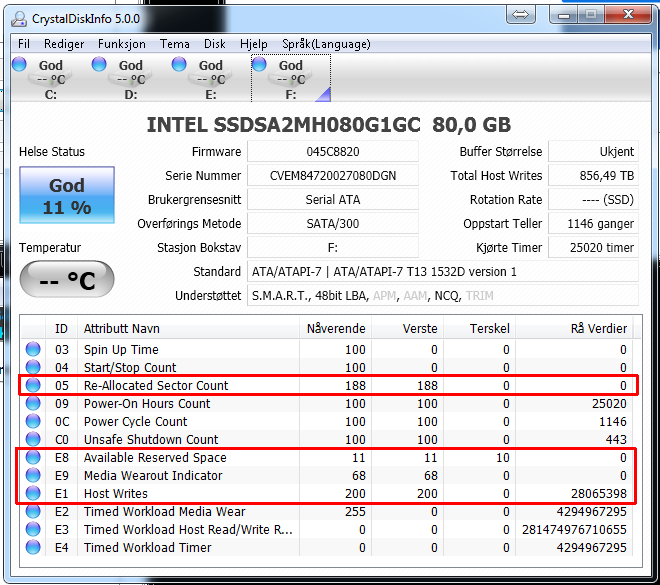Open the Språk(Language) menu

(326, 44)
